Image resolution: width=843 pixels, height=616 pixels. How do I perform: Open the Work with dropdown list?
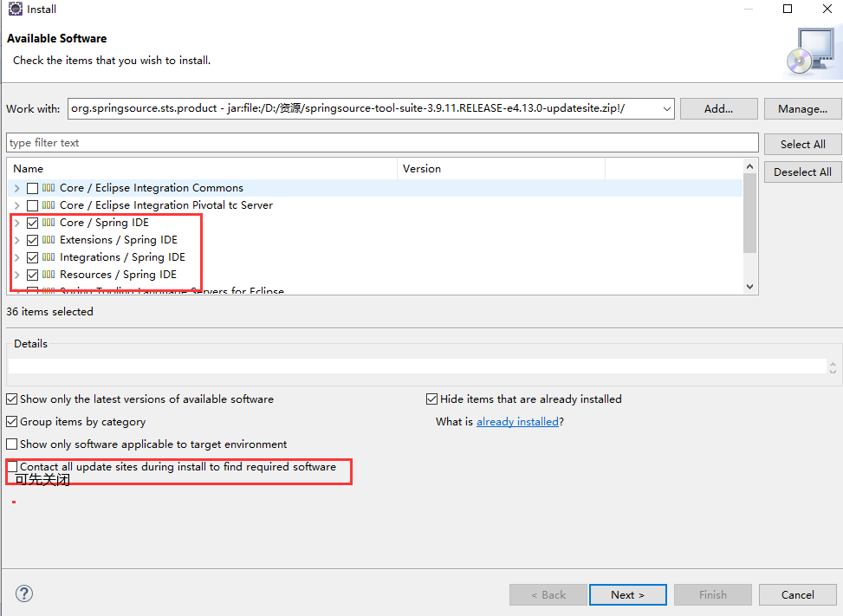666,108
